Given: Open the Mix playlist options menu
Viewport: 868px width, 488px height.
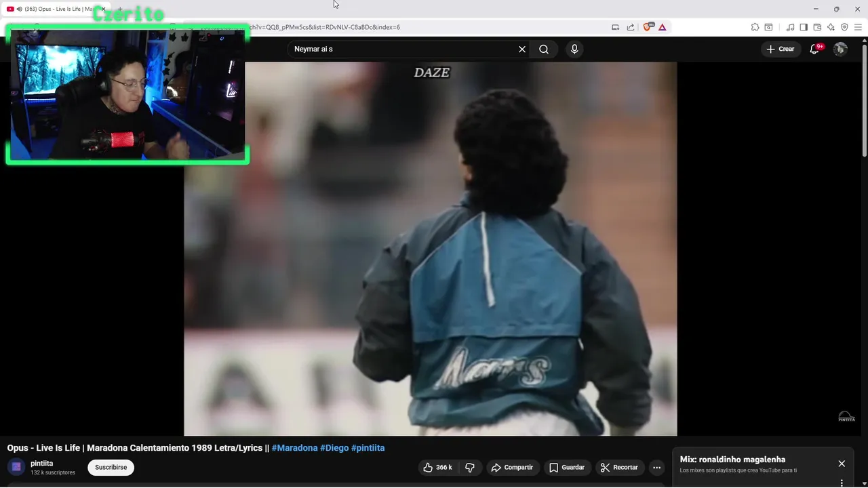Looking at the screenshot, I should coord(842,483).
